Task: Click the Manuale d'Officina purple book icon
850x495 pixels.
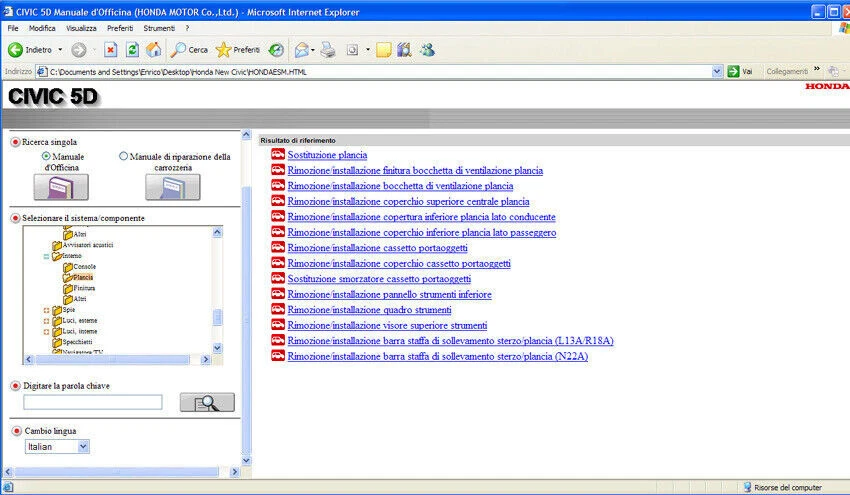Action: point(61,188)
